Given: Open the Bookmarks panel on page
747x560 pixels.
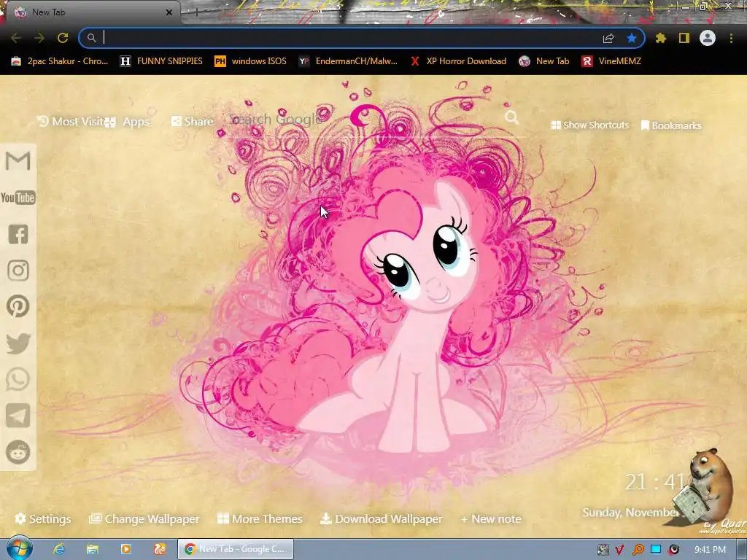Looking at the screenshot, I should (x=671, y=125).
